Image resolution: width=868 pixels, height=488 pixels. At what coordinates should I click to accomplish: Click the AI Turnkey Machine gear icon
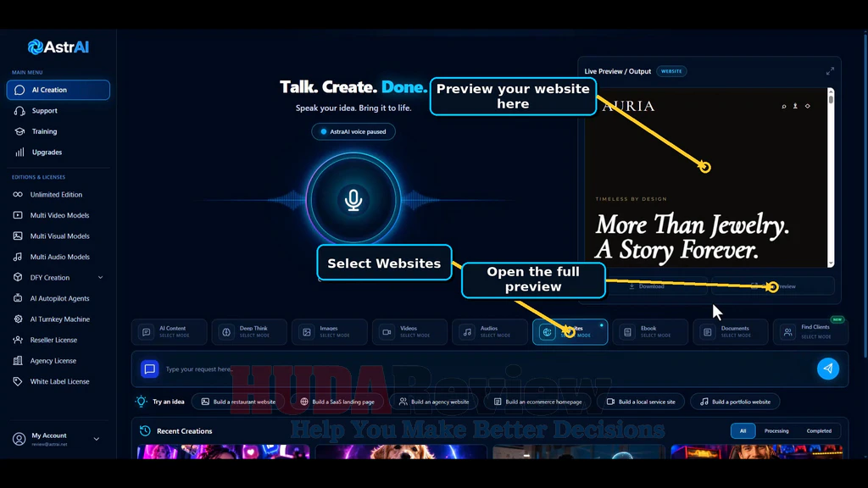click(x=18, y=319)
